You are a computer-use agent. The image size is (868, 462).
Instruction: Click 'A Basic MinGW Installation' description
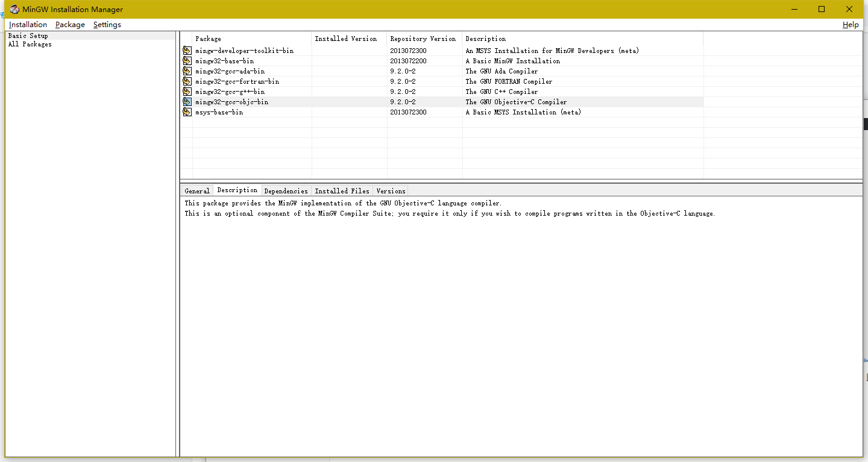(512, 61)
